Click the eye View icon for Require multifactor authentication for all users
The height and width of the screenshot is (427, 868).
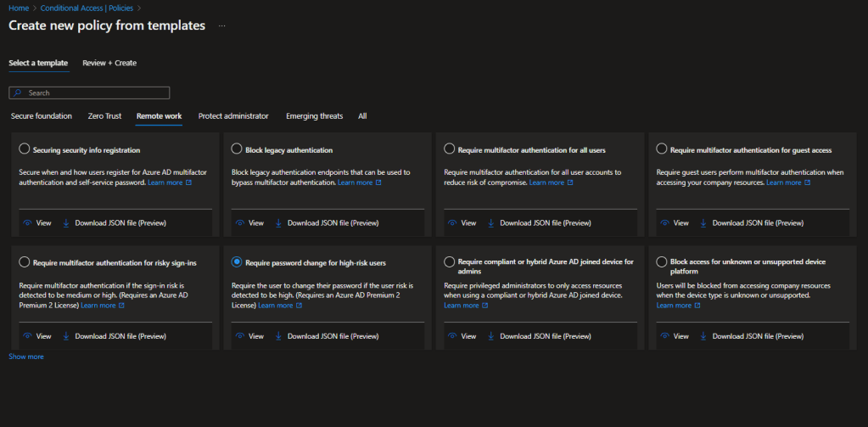[451, 223]
